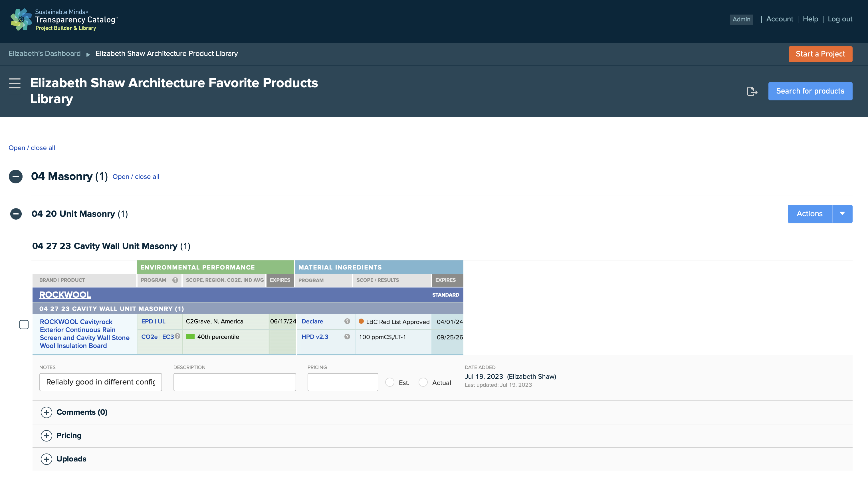
Task: Click the green 40th percentile swatch
Action: coord(190,337)
